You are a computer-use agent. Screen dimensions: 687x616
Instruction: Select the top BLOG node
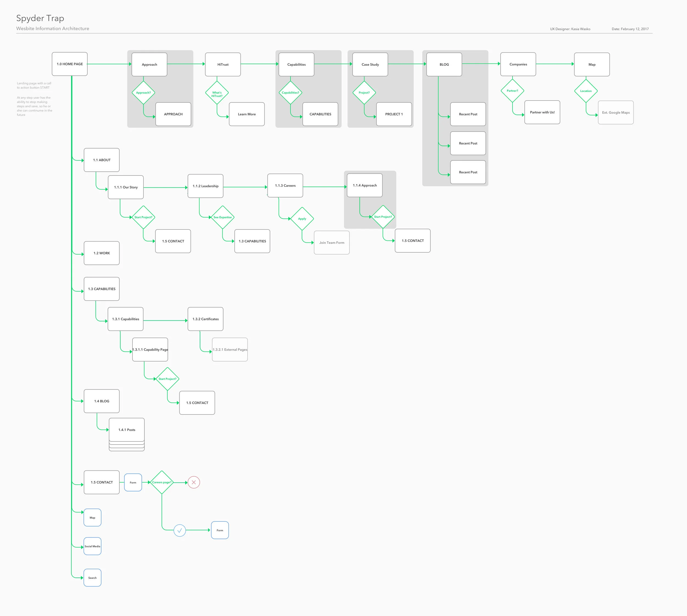(x=444, y=64)
